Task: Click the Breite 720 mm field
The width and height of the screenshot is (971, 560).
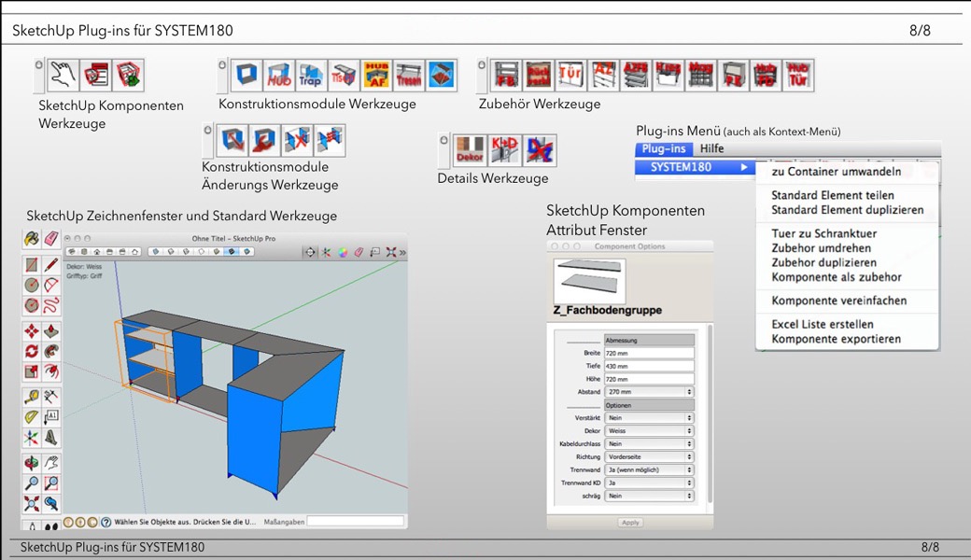Action: pyautogui.click(x=649, y=353)
